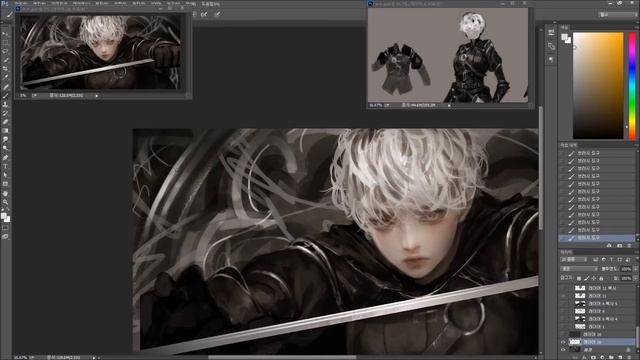
Task: Open the Brush tool preset picker
Action: pos(9,15)
